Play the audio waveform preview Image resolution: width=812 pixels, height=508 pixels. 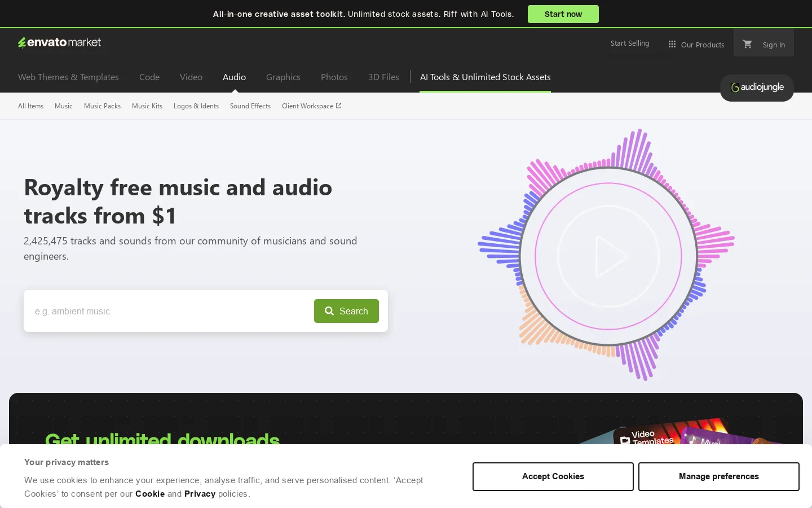pyautogui.click(x=608, y=256)
